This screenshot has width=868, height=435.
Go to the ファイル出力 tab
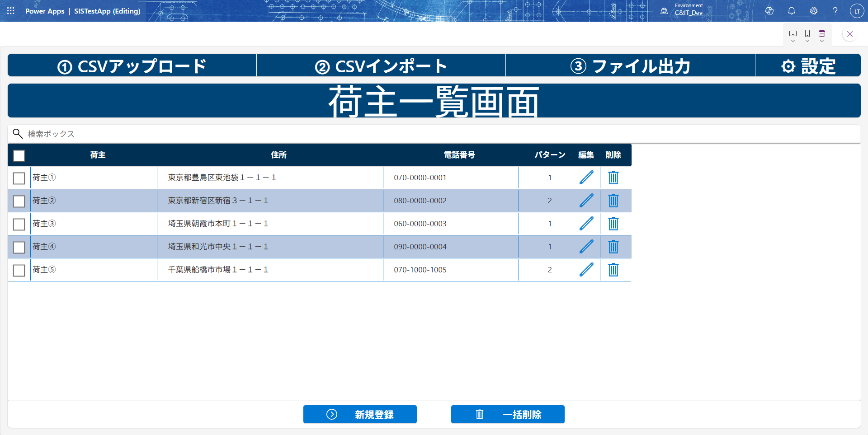click(x=630, y=66)
